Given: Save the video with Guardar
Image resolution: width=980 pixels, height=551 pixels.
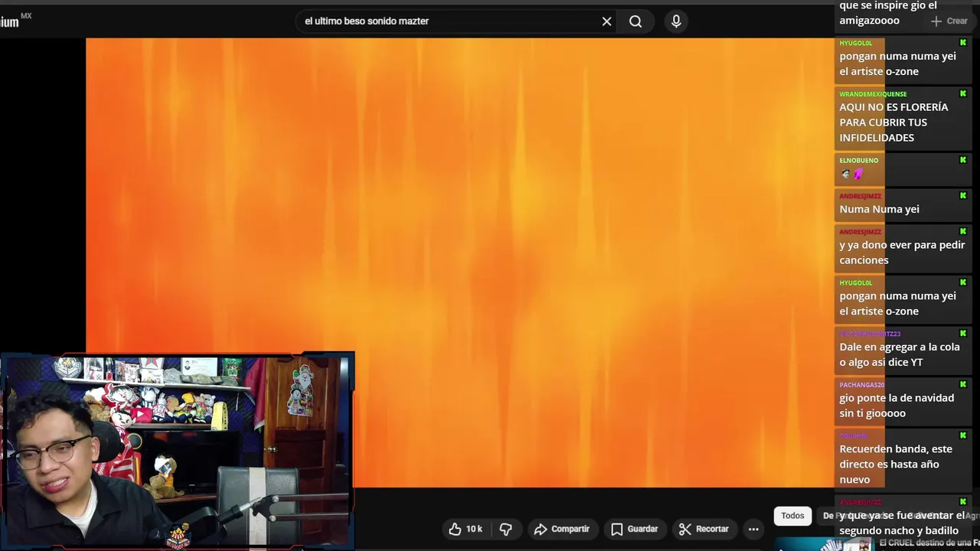Looking at the screenshot, I should pyautogui.click(x=635, y=529).
